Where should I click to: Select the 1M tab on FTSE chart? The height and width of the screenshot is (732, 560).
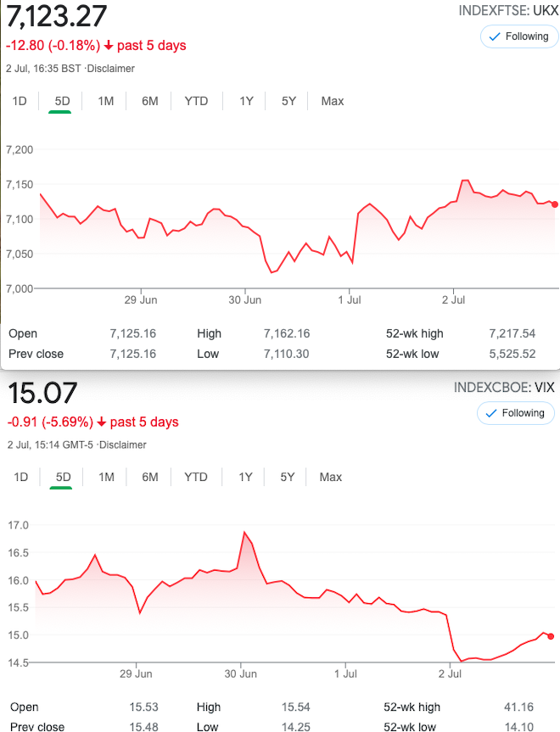pyautogui.click(x=106, y=101)
